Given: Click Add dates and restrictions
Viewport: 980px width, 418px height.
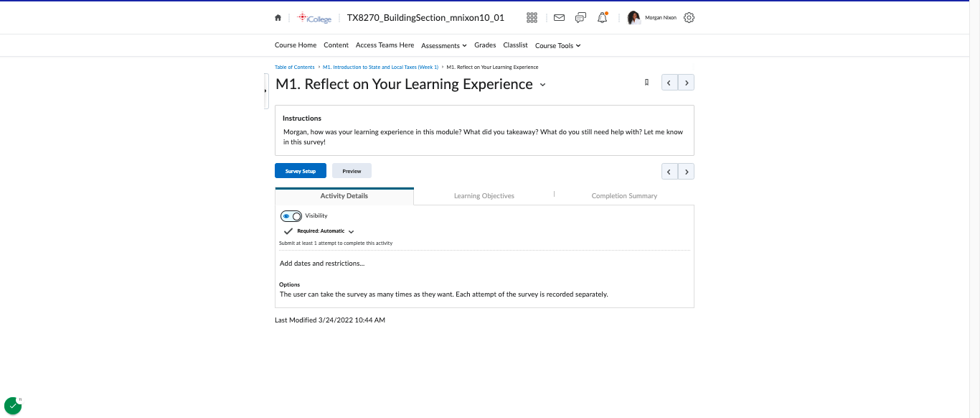Looking at the screenshot, I should (322, 264).
